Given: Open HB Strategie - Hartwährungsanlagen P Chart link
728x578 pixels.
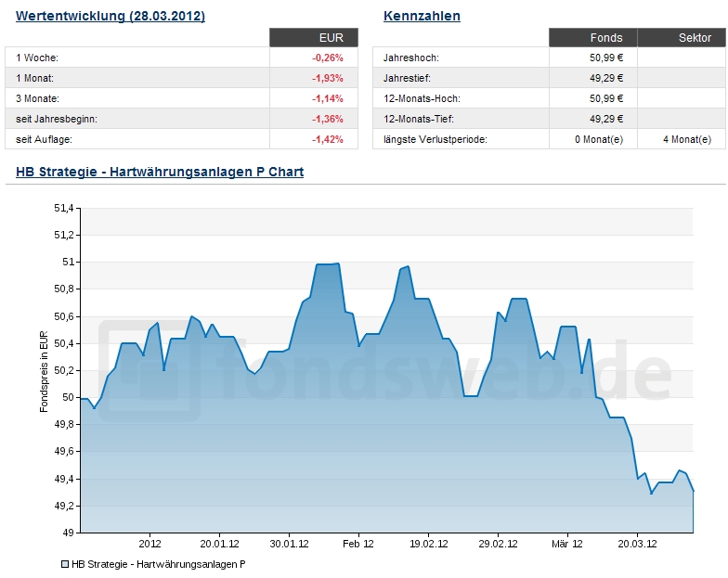Looking at the screenshot, I should tap(160, 172).
